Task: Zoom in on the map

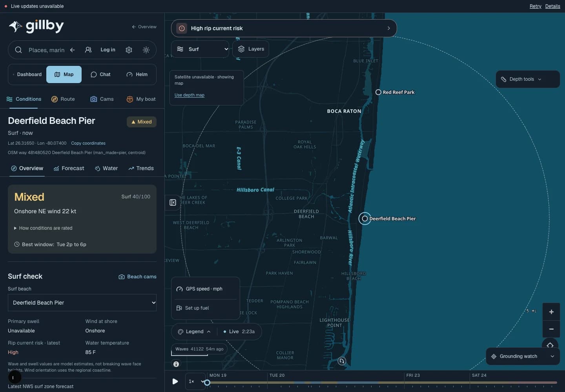Action: [x=551, y=312]
